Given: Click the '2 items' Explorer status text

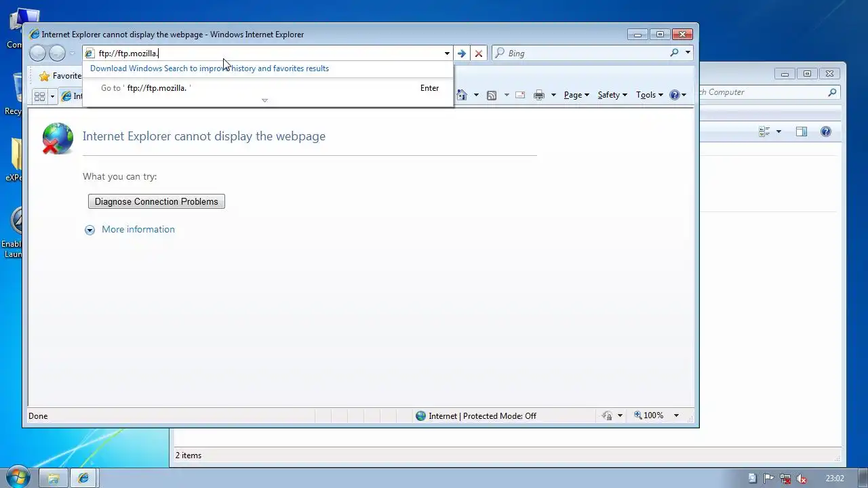Looking at the screenshot, I should (x=189, y=455).
